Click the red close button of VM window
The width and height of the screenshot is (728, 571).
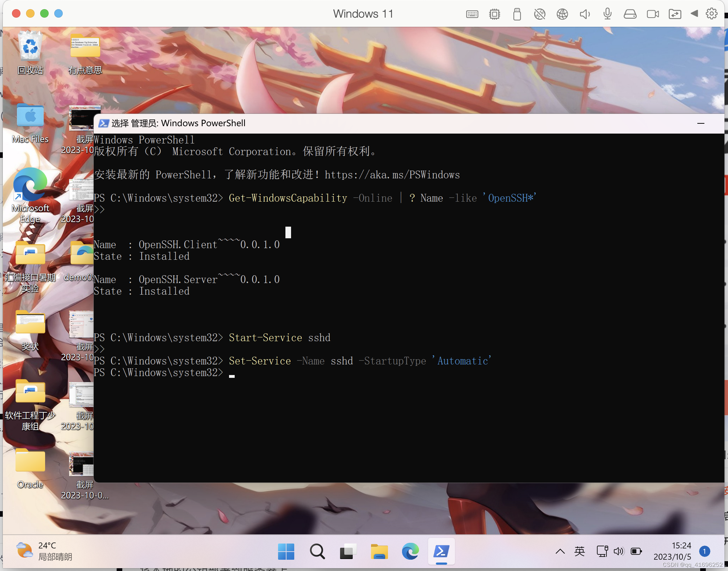(16, 13)
